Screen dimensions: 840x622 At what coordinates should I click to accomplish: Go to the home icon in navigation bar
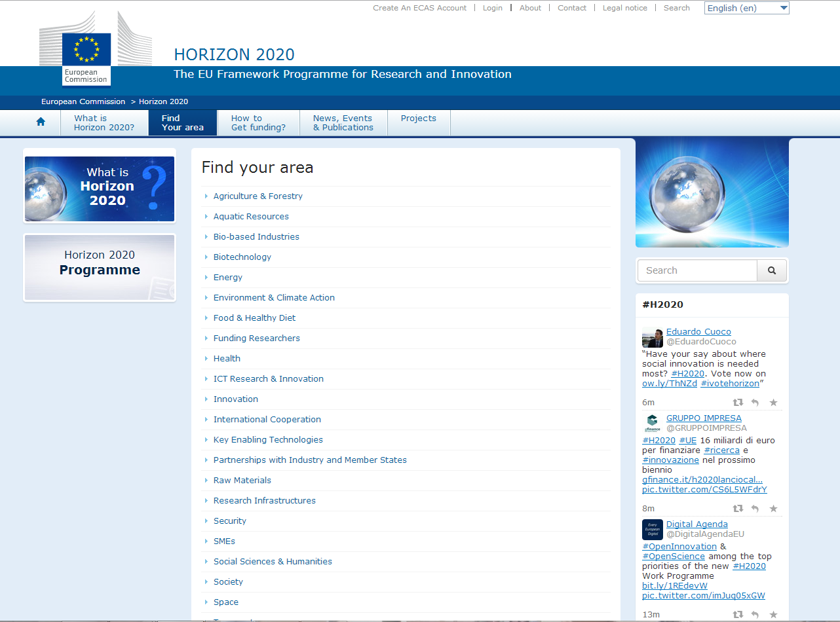pyautogui.click(x=41, y=122)
